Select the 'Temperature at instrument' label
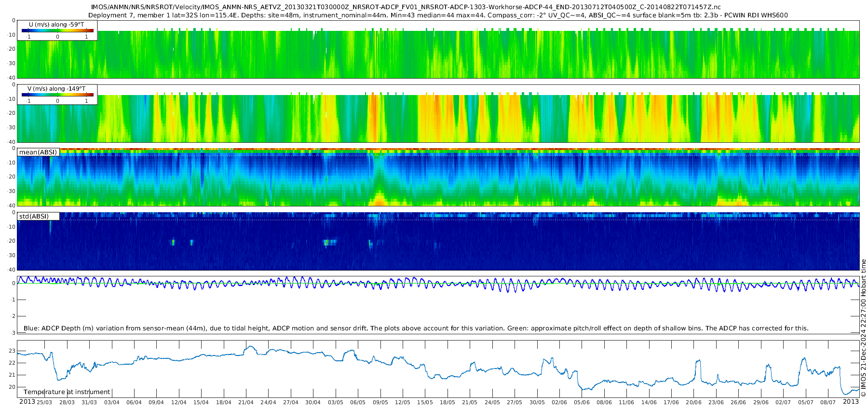Viewport: 868px width, 410px height. (x=67, y=392)
